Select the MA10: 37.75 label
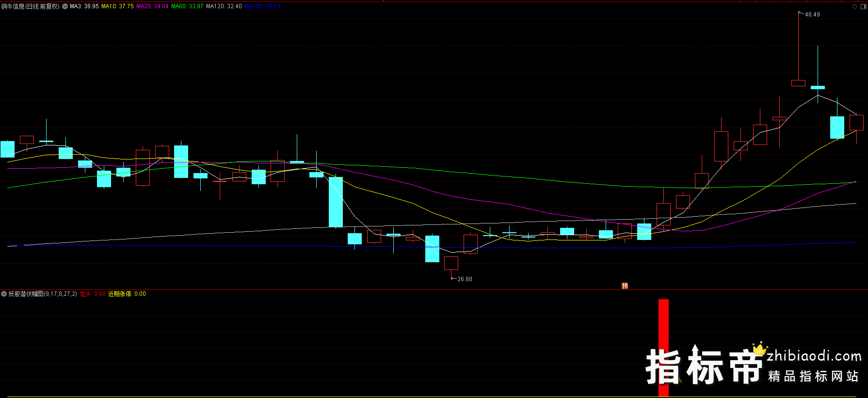This screenshot has width=868, height=398. tap(117, 6)
